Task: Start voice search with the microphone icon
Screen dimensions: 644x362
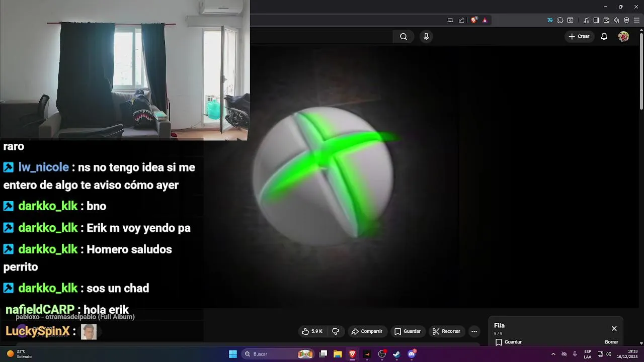Action: tap(426, 37)
